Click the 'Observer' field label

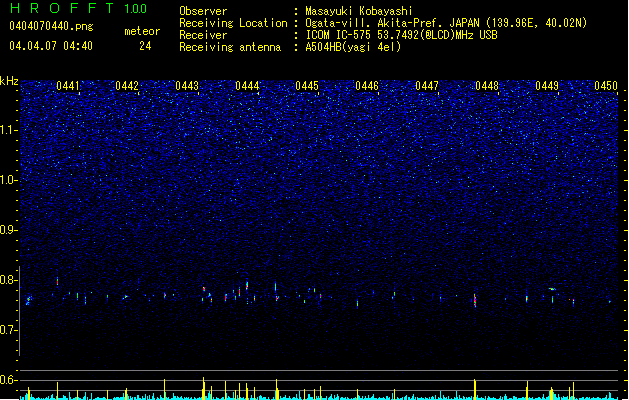(x=203, y=11)
